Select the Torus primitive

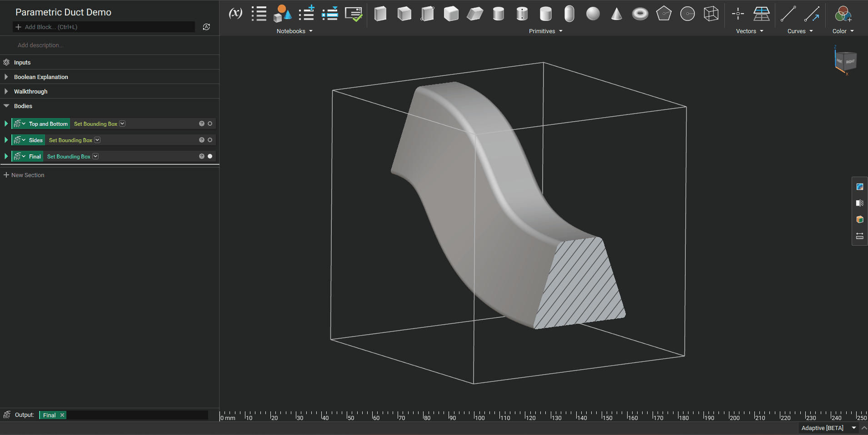click(x=640, y=14)
